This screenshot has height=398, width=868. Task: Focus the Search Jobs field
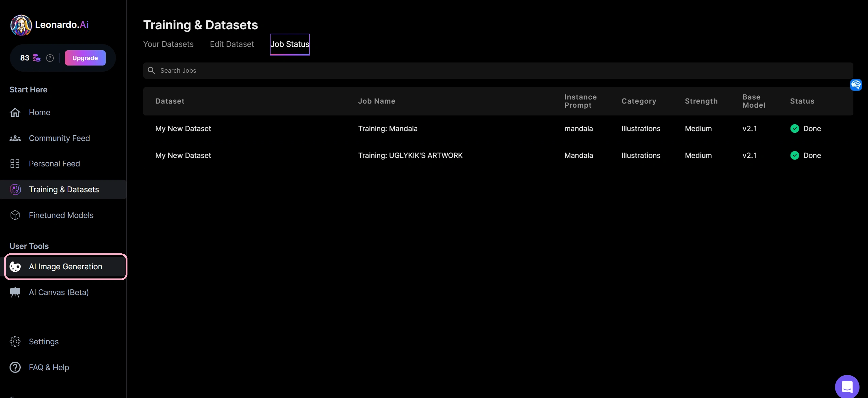pos(498,71)
